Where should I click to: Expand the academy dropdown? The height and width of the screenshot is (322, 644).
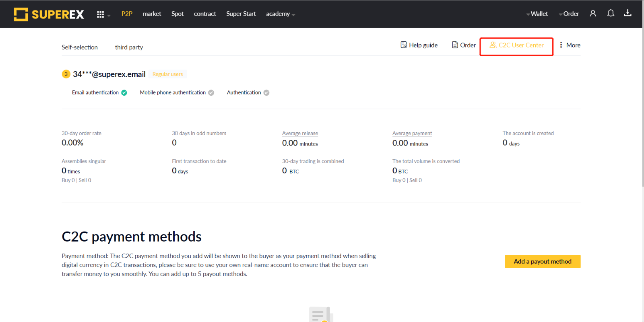[281, 14]
